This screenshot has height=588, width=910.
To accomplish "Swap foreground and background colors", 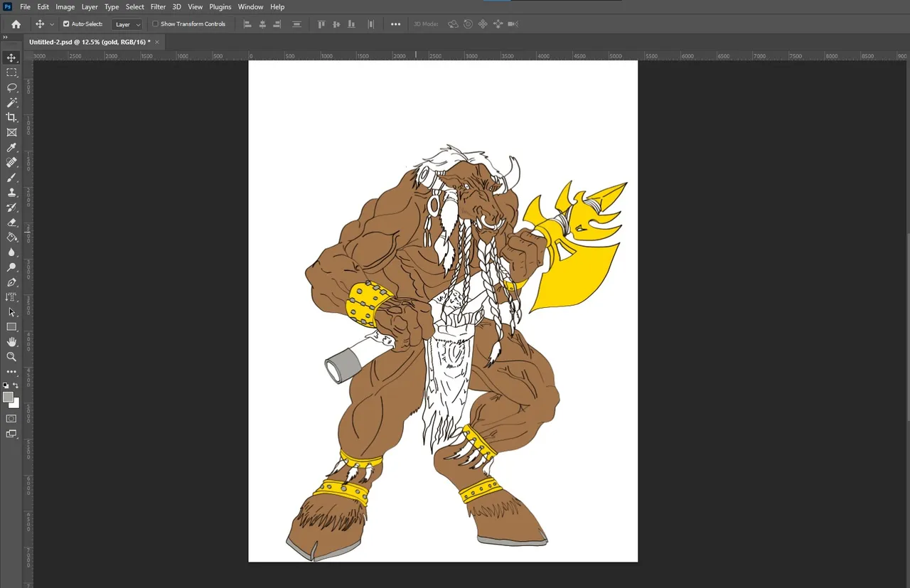I will [x=16, y=385].
